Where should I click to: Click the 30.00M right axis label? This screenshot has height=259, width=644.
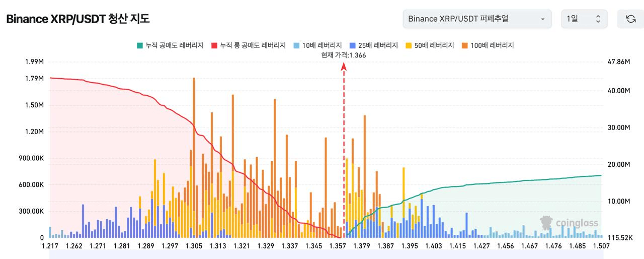619,127
